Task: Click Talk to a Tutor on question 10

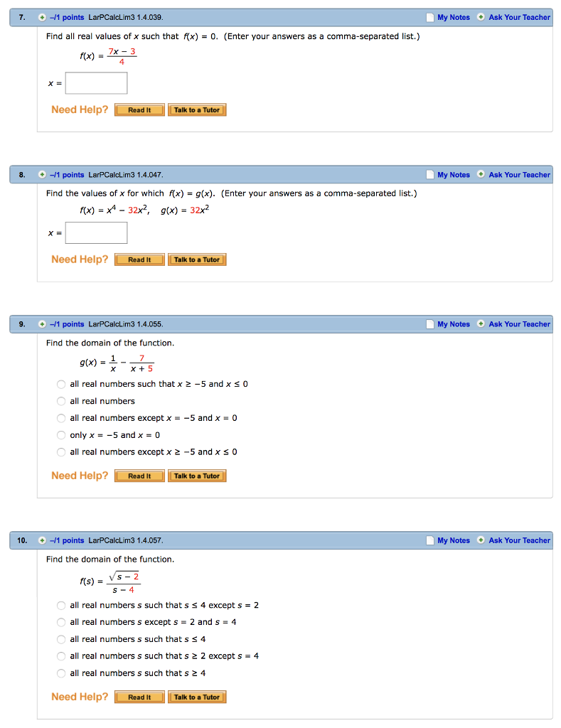Action: [x=197, y=697]
